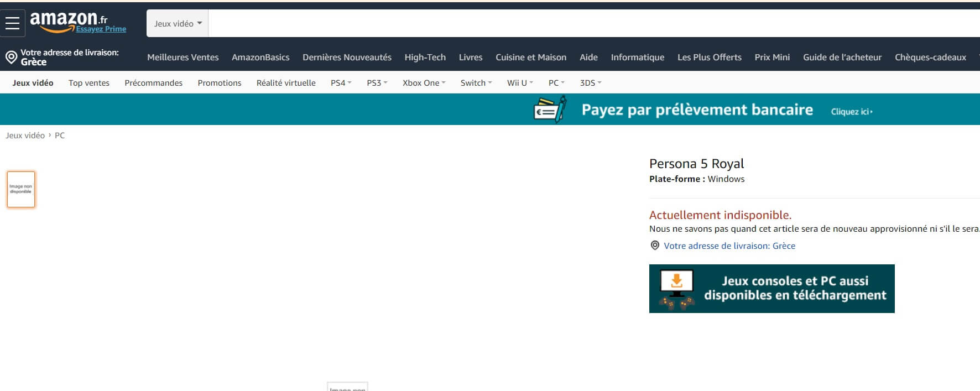
Task: Open the Réalité virtuelle tab
Action: pyautogui.click(x=286, y=83)
